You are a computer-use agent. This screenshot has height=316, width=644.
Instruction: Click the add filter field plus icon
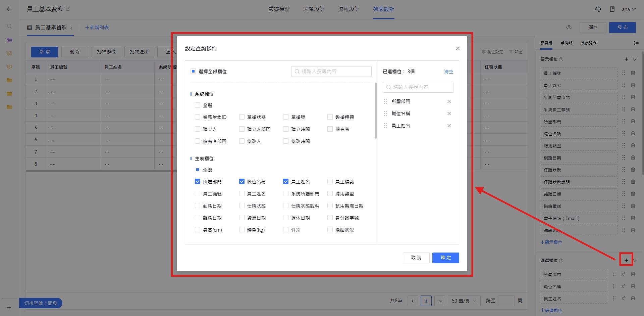pyautogui.click(x=626, y=260)
